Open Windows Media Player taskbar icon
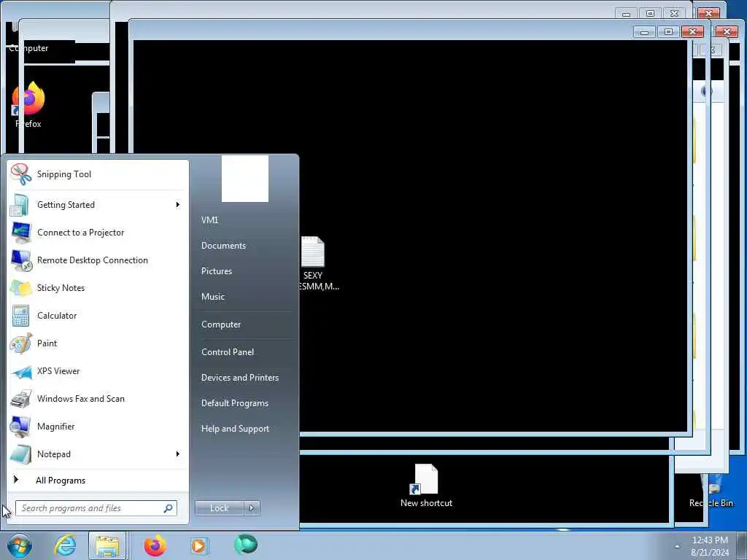Viewport: 747px width, 560px height. point(198,545)
